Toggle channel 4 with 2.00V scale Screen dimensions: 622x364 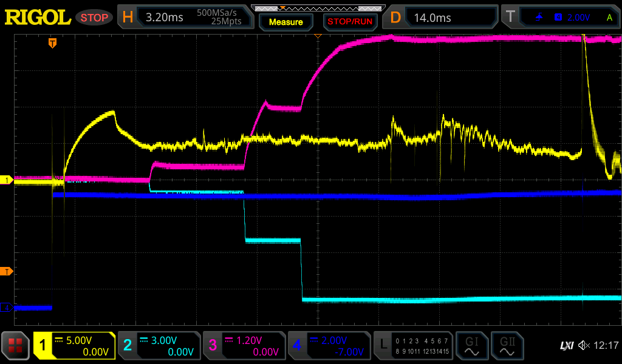tap(329, 346)
